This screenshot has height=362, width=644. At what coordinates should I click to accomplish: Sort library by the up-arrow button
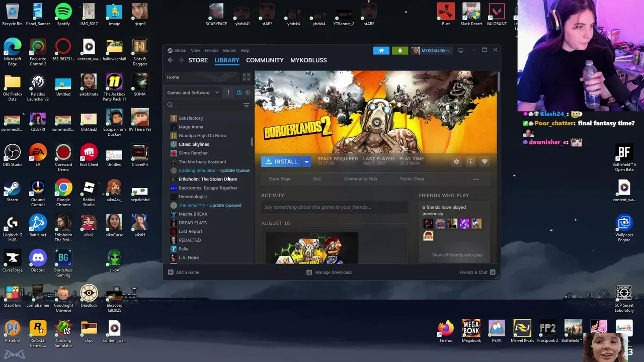(228, 93)
